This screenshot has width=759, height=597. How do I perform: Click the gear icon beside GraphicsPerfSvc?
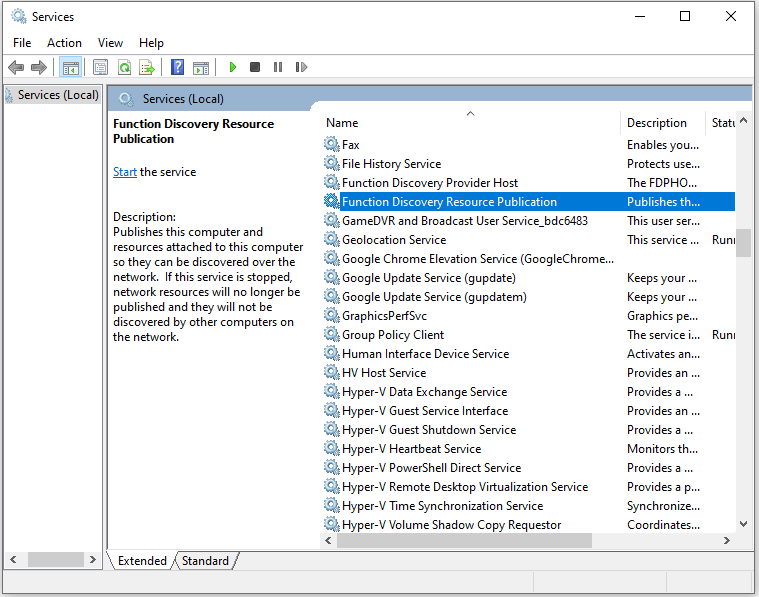tap(332, 315)
